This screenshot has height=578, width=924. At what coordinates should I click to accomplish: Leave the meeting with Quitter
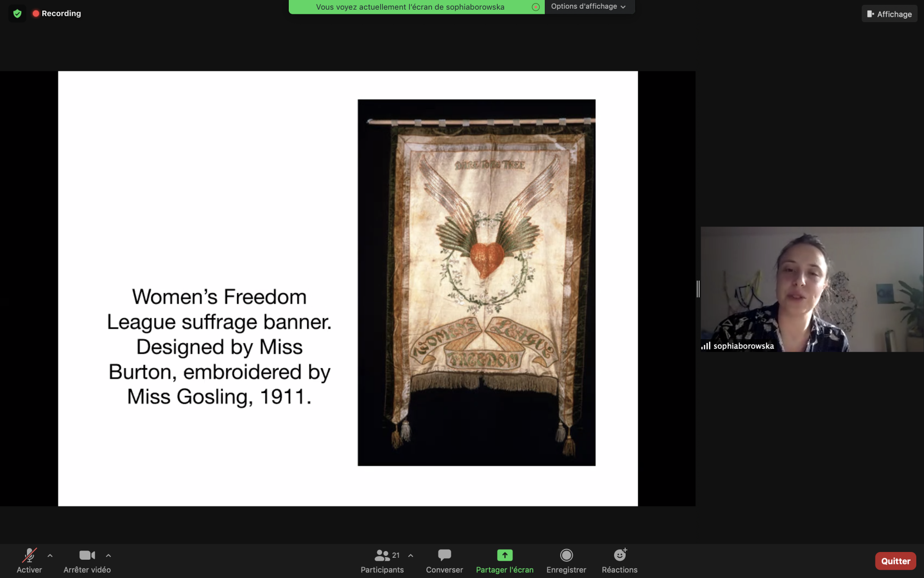(896, 561)
